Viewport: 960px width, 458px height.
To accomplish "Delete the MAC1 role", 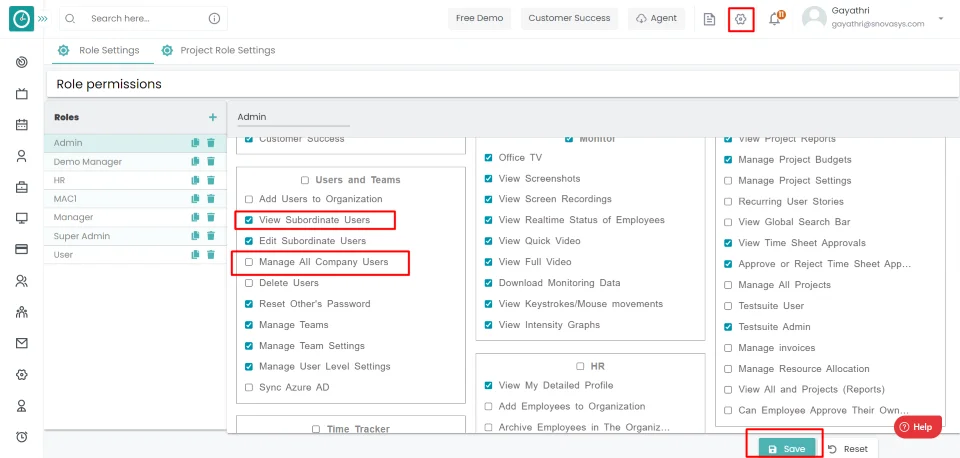I will point(211,198).
